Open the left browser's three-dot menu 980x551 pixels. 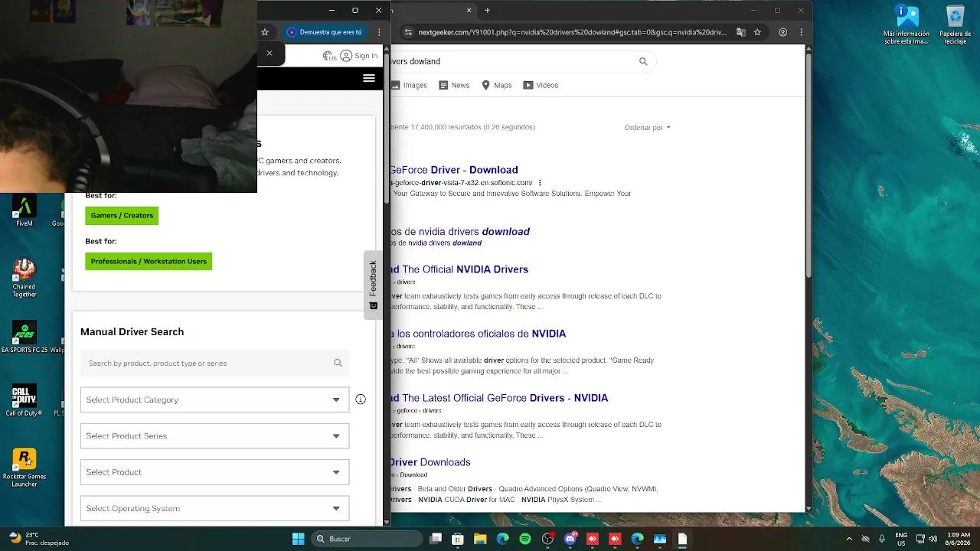coord(379,32)
